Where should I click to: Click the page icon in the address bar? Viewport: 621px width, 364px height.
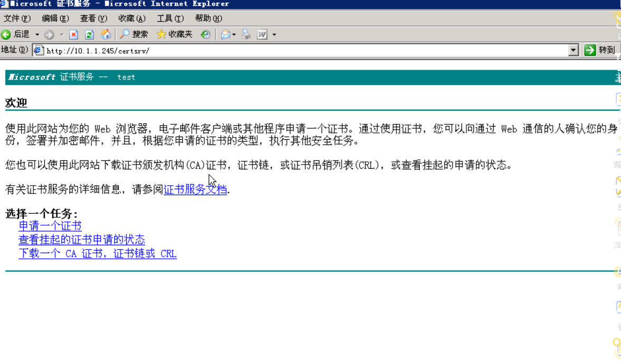point(38,50)
